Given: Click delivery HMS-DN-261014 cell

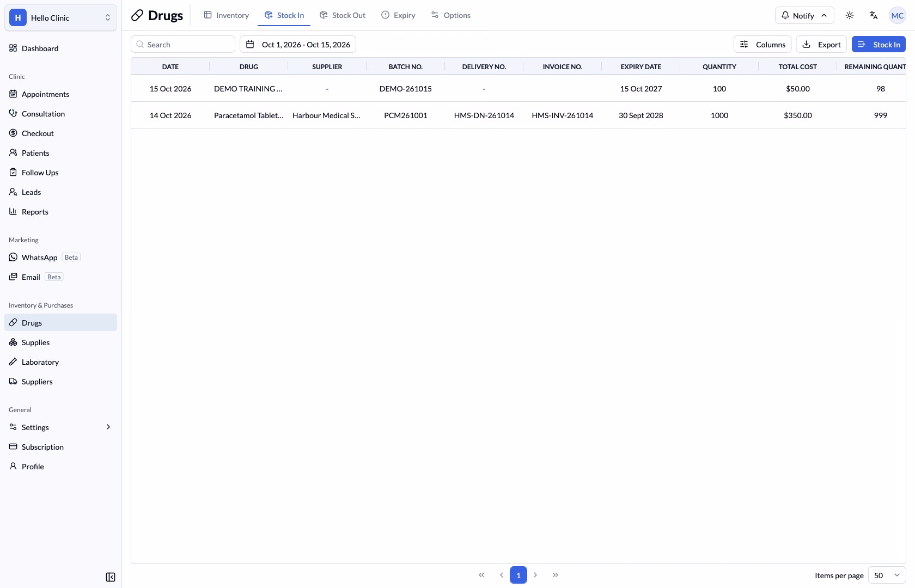Looking at the screenshot, I should 484,115.
